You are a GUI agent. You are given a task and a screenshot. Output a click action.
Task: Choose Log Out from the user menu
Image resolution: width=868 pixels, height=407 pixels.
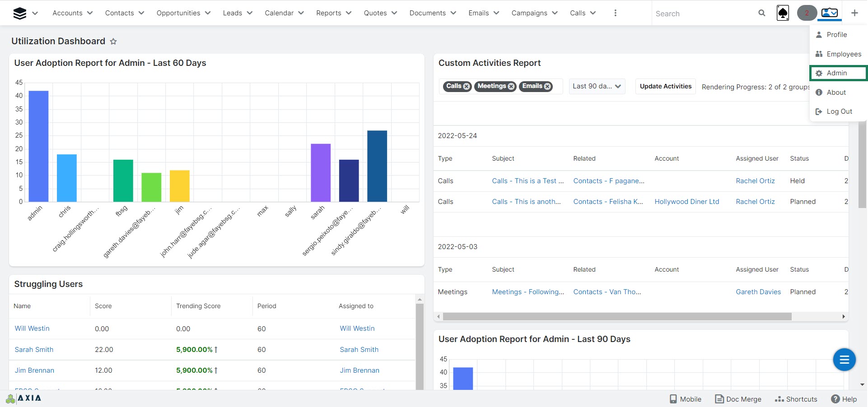point(839,111)
